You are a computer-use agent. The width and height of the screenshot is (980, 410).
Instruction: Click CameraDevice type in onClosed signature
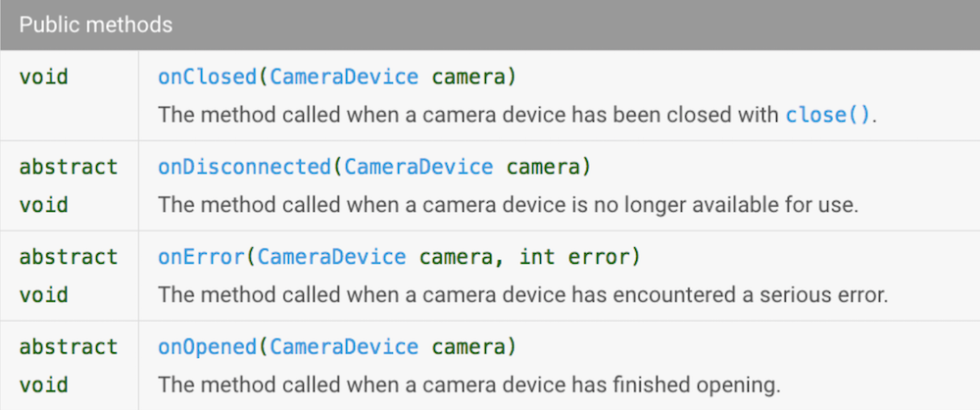point(344,77)
